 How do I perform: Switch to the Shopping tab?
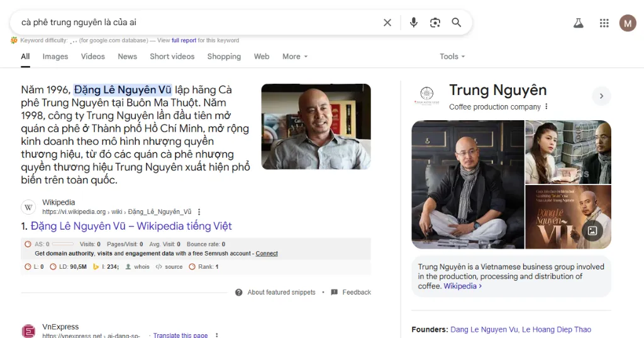click(x=225, y=57)
